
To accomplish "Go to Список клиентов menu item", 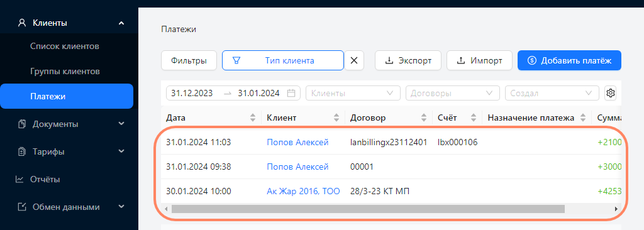I will tap(65, 47).
